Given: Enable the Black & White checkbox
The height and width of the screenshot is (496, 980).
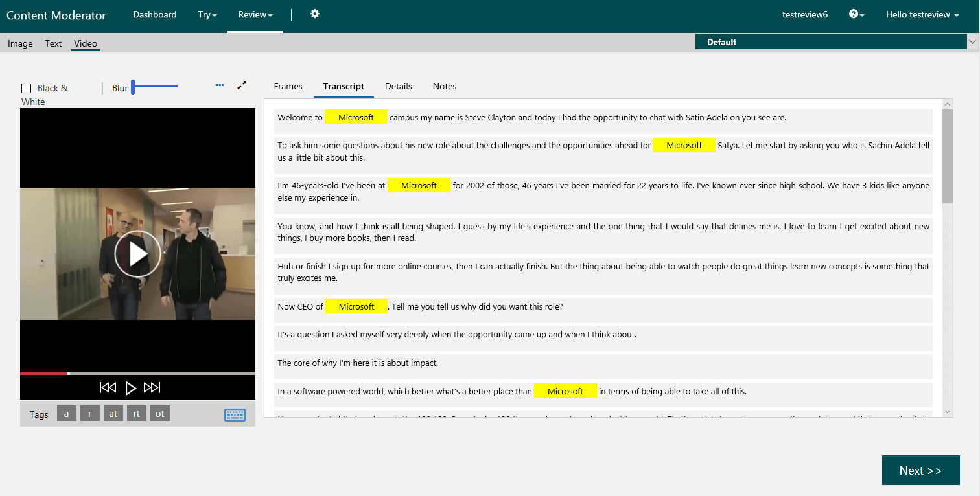Looking at the screenshot, I should click(x=26, y=88).
